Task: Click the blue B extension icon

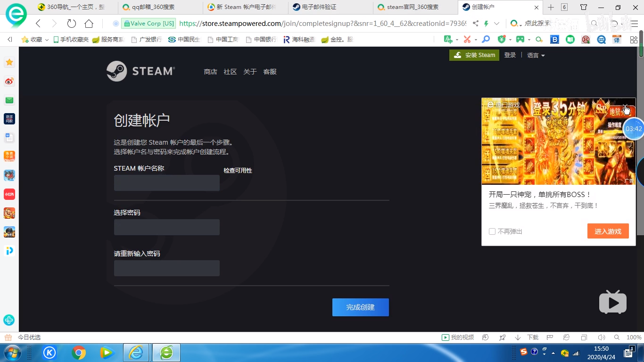Action: click(554, 40)
